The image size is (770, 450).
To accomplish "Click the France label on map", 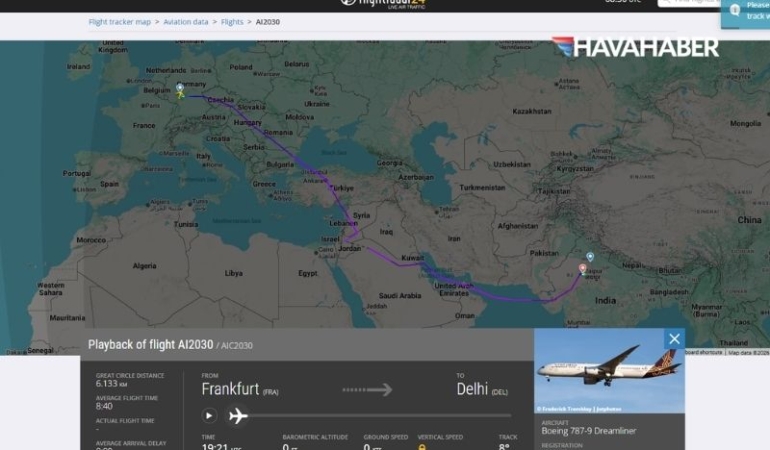I will 144,126.
